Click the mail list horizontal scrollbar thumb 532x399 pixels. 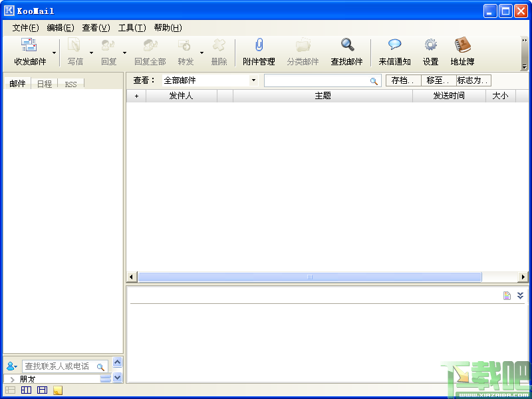click(x=310, y=277)
